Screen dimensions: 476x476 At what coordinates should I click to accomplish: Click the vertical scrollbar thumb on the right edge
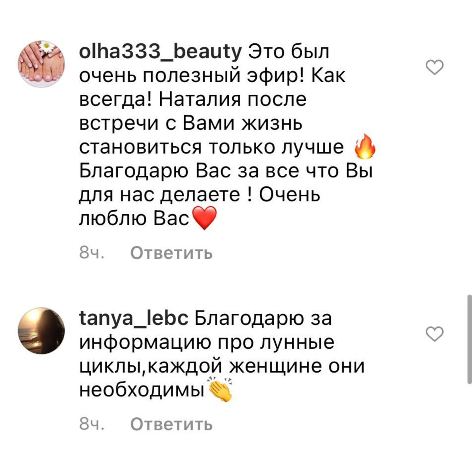(470, 339)
